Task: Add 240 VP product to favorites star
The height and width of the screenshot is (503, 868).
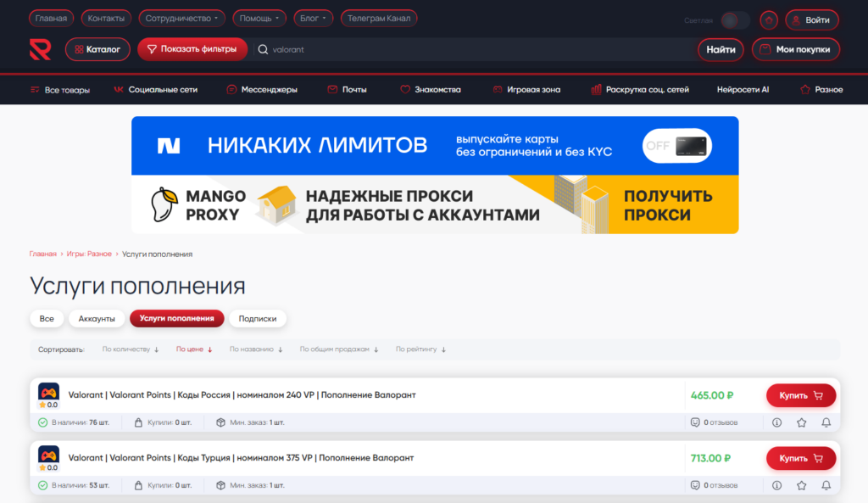Action: tap(801, 422)
